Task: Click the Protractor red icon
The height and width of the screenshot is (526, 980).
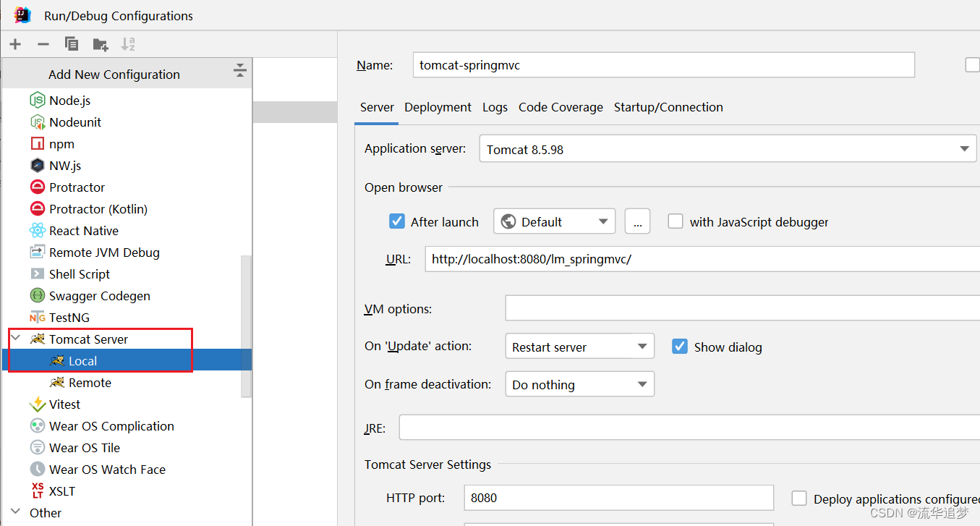Action: click(38, 187)
